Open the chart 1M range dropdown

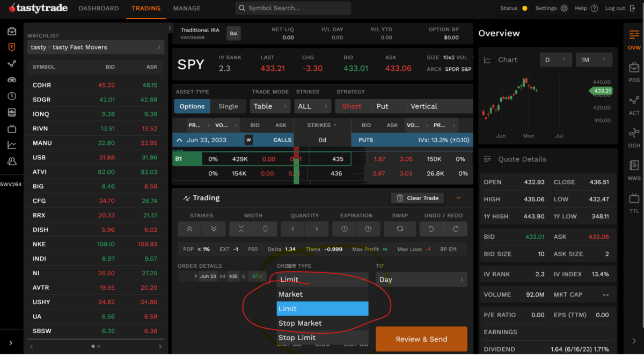pyautogui.click(x=594, y=60)
